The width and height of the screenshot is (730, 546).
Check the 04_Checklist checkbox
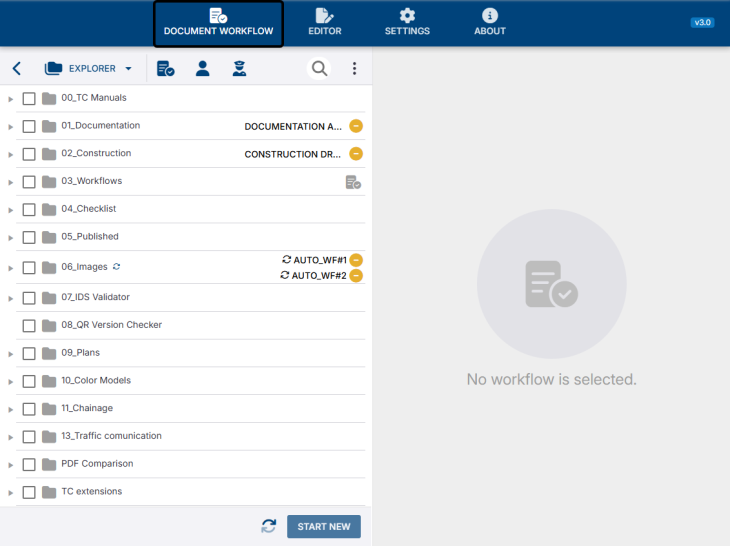click(x=29, y=209)
